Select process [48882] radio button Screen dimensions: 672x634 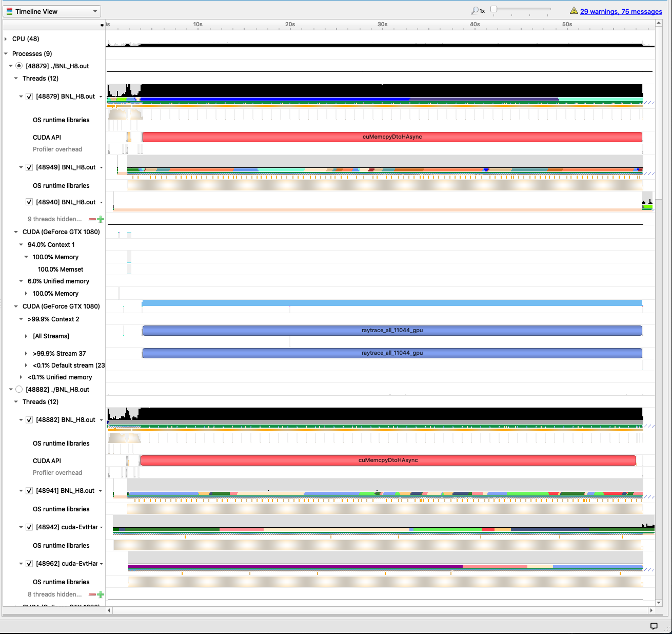click(x=19, y=390)
